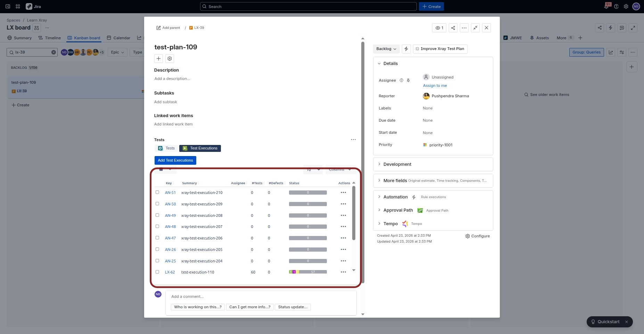The height and width of the screenshot is (334, 644).
Task: Switch to the Test Executions tab
Action: (200, 148)
